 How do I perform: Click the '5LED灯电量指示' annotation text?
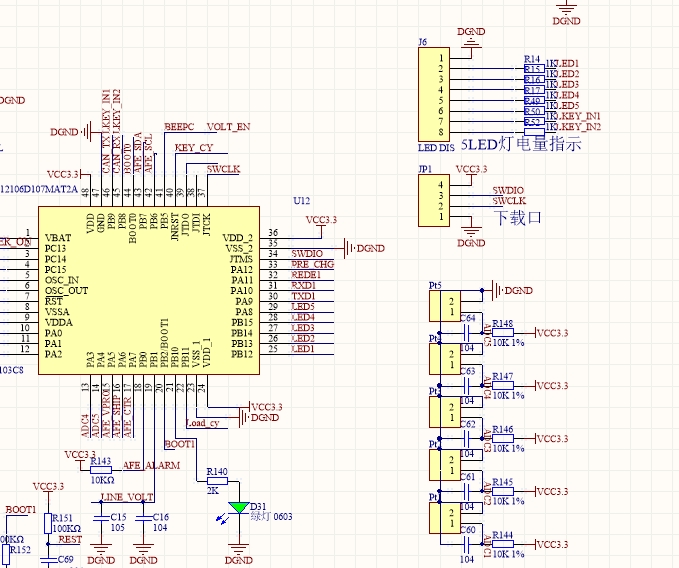(521, 144)
